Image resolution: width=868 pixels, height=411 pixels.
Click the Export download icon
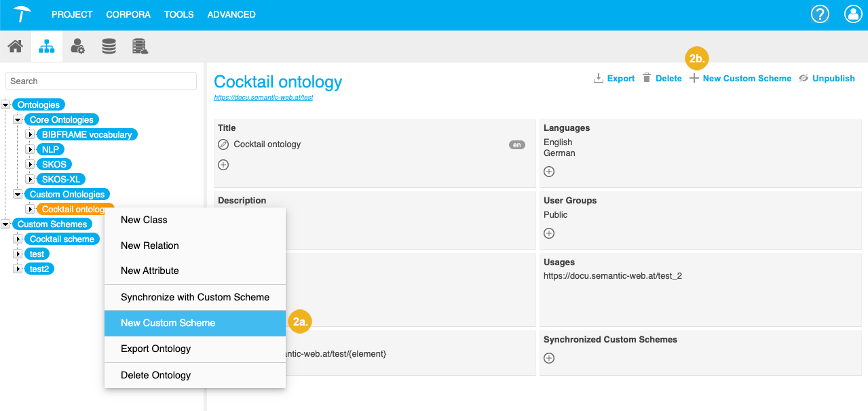[597, 77]
